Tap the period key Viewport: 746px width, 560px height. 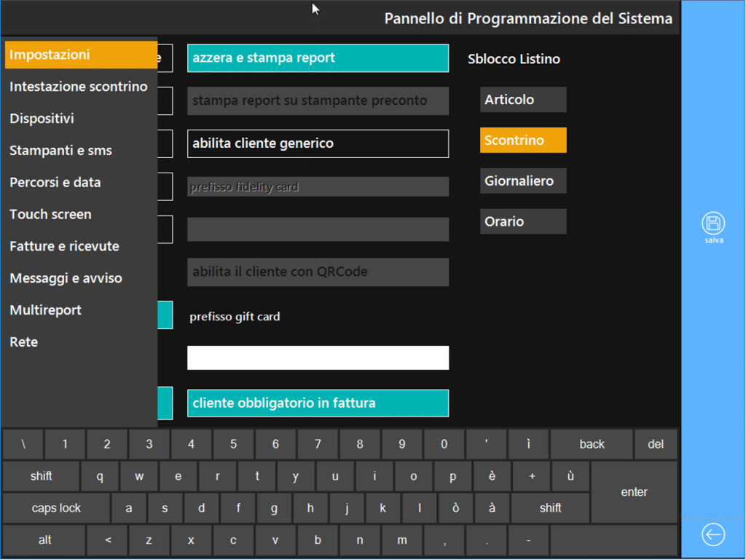[x=486, y=540]
